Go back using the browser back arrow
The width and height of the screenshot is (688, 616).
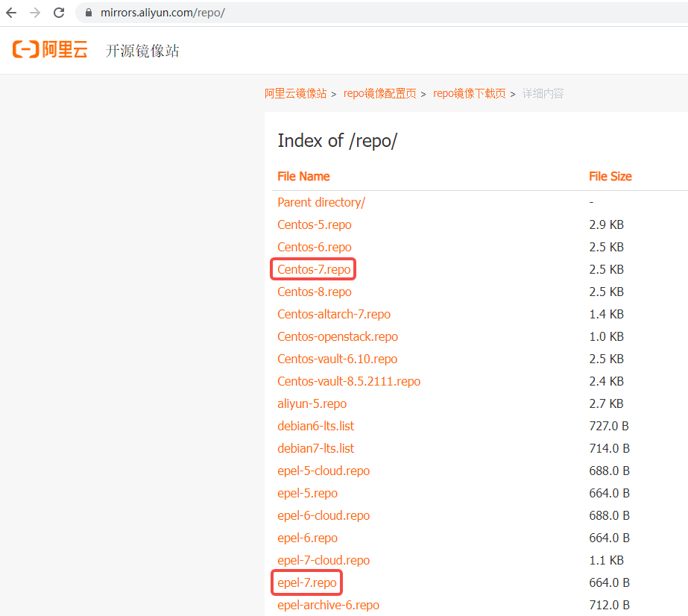(x=11, y=13)
